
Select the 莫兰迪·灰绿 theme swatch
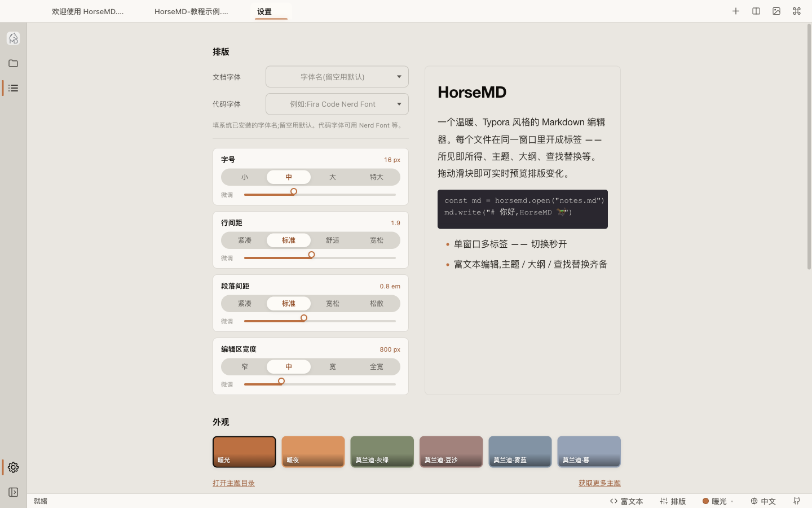point(382,452)
